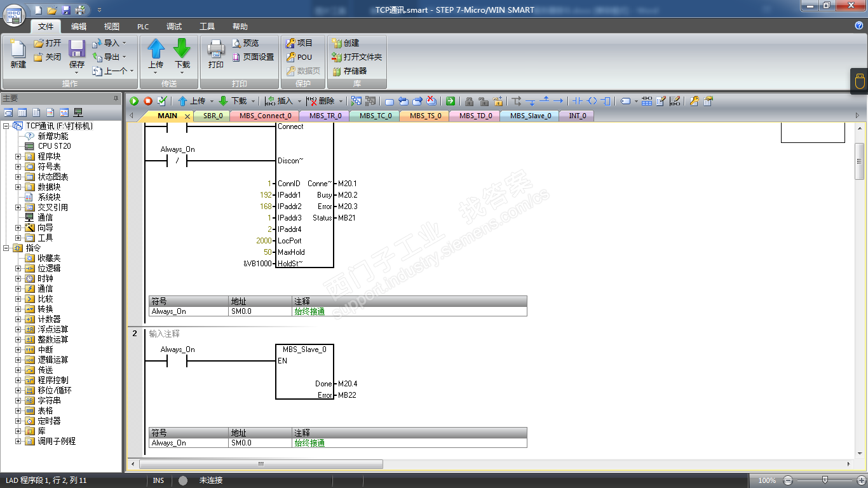
Task: Click the insert coil icon in LAD toolbar
Action: (592, 101)
